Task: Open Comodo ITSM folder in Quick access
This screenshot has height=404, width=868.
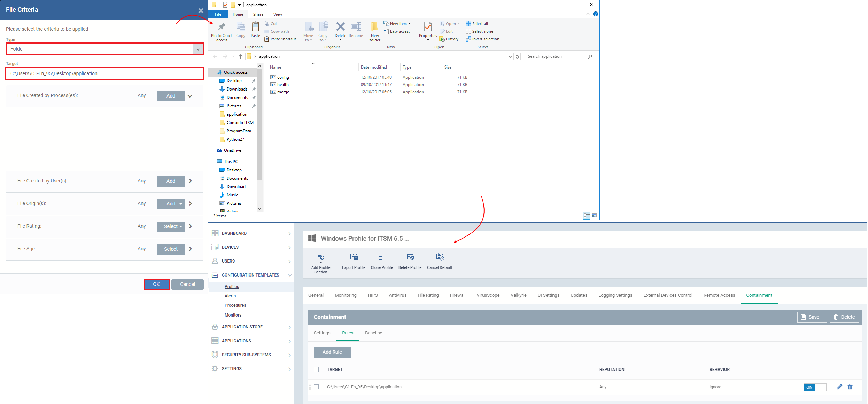Action: click(240, 123)
